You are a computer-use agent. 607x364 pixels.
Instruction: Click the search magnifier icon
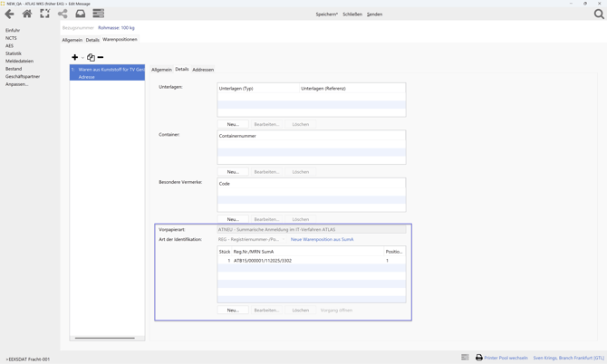pos(599,14)
